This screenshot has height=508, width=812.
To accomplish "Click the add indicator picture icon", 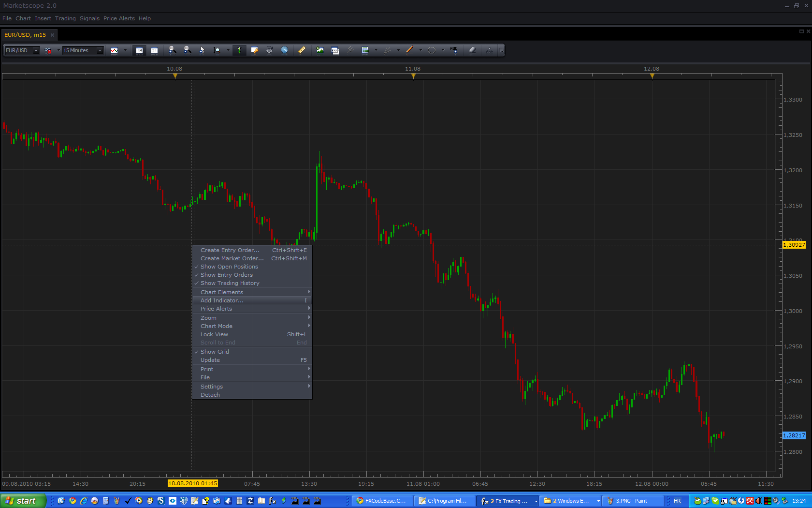I will [320, 50].
